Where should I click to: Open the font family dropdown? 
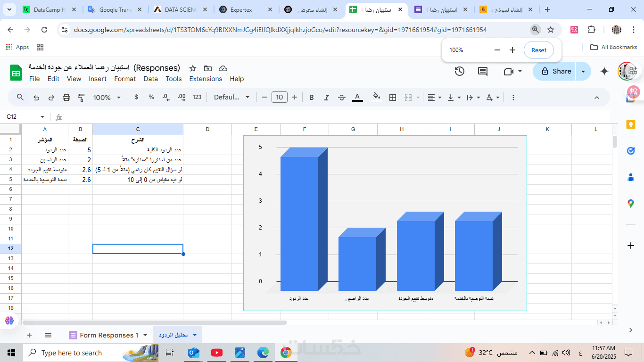(x=231, y=97)
